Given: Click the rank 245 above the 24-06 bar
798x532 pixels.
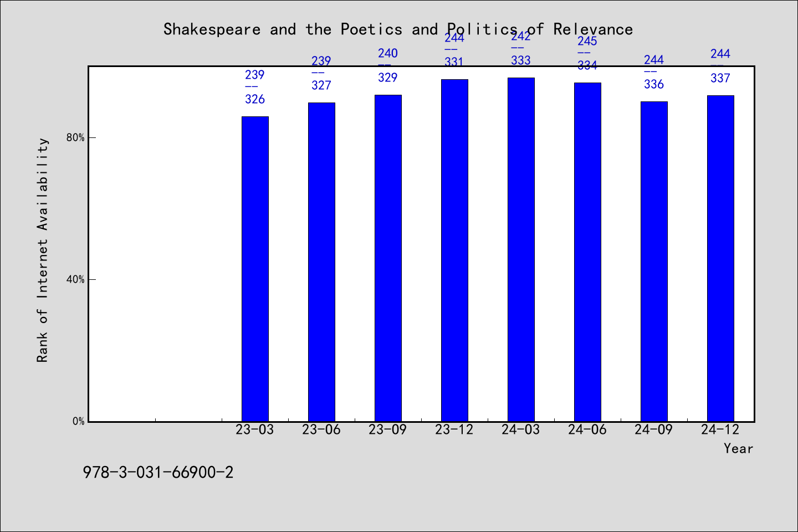Looking at the screenshot, I should pyautogui.click(x=587, y=41).
